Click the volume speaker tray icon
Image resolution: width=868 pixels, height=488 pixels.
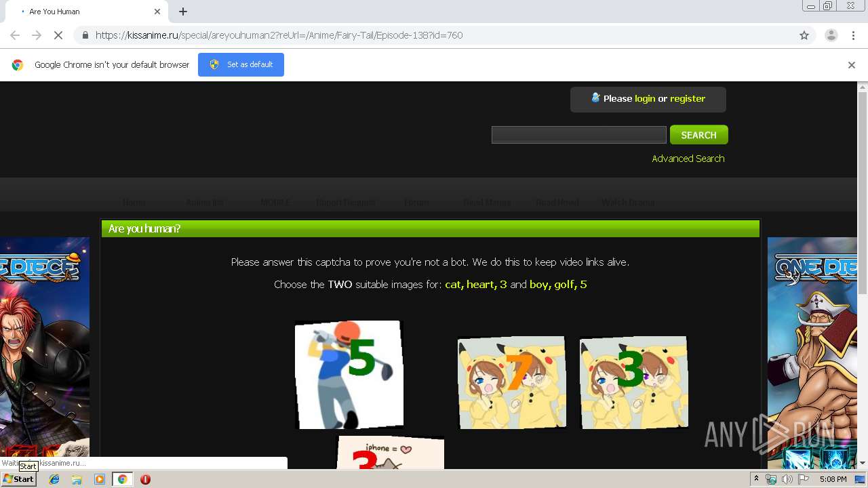click(787, 479)
